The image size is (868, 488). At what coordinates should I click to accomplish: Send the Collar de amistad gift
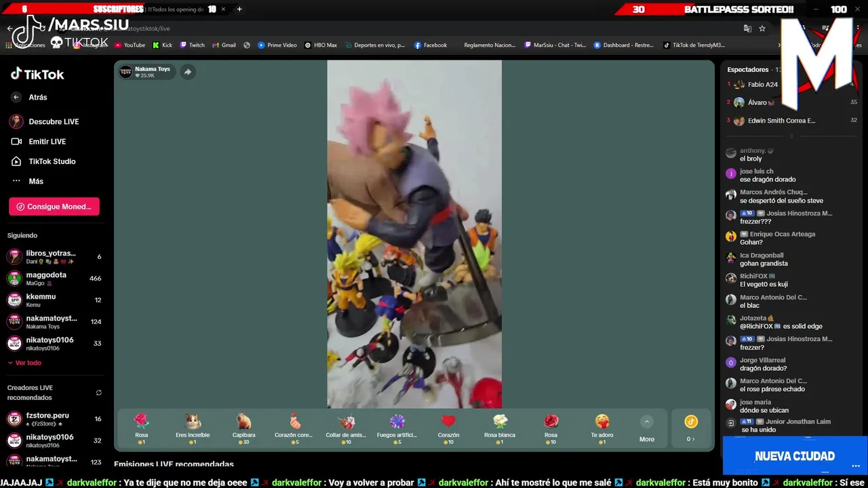(346, 428)
